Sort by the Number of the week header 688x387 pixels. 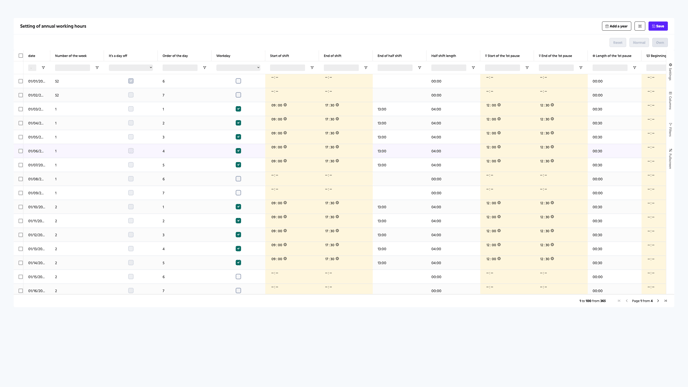coord(71,56)
